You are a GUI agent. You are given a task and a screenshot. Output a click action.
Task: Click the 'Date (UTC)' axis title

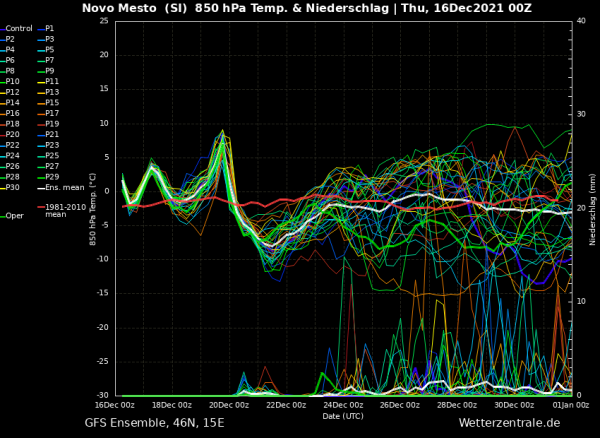[343, 416]
